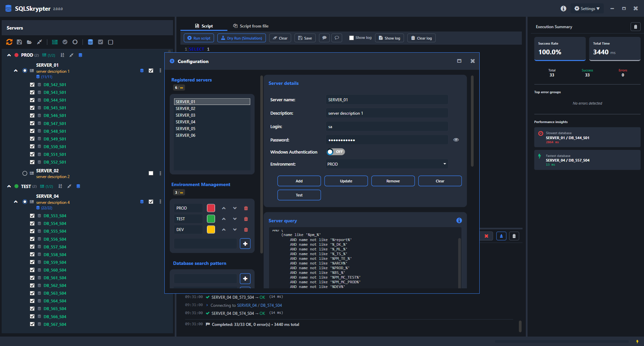Delete the DEV environment with trash icon
644x346 pixels.
pos(246,230)
